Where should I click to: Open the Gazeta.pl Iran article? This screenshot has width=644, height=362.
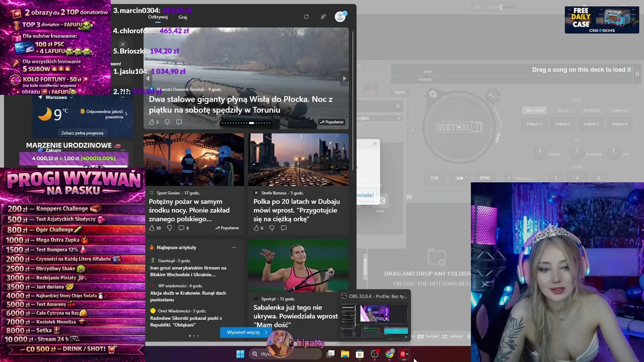pyautogui.click(x=188, y=271)
